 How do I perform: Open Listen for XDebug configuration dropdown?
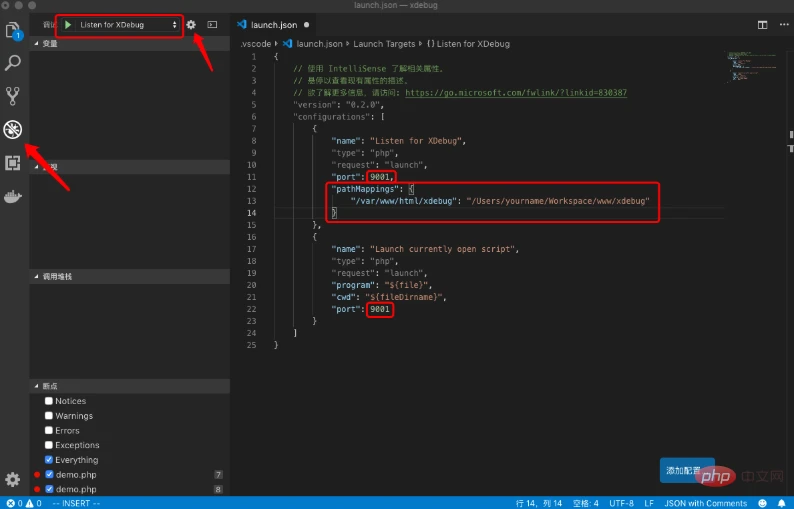pos(128,25)
